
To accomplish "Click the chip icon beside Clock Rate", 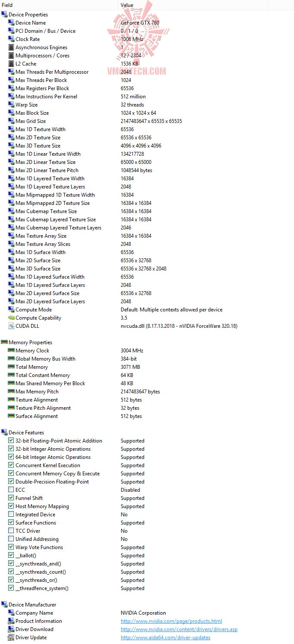I will (11, 39).
